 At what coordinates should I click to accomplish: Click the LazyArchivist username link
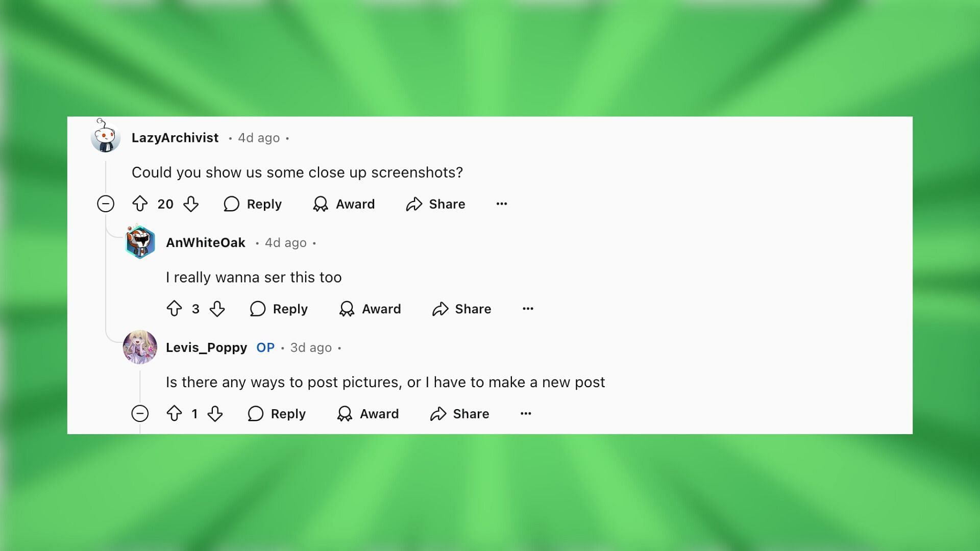[x=175, y=137]
